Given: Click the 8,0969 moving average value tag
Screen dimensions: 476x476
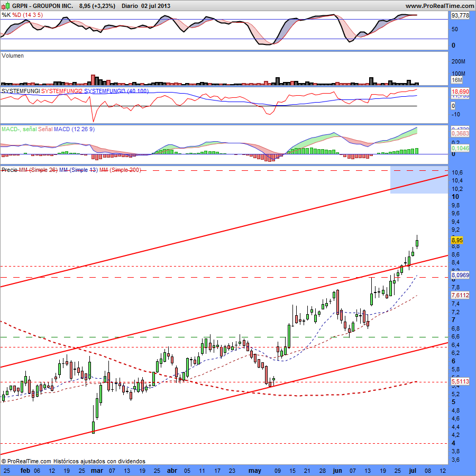Looking at the screenshot, I should (x=460, y=275).
